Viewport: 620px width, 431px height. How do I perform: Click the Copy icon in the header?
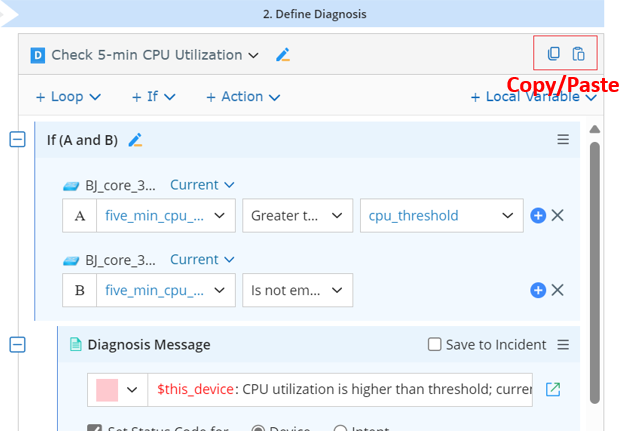click(x=554, y=54)
